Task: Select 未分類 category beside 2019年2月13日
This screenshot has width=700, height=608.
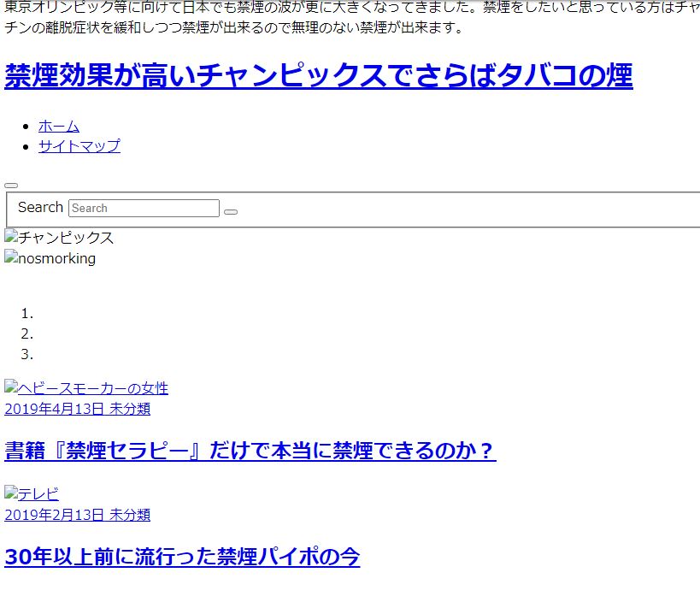Action: (130, 515)
